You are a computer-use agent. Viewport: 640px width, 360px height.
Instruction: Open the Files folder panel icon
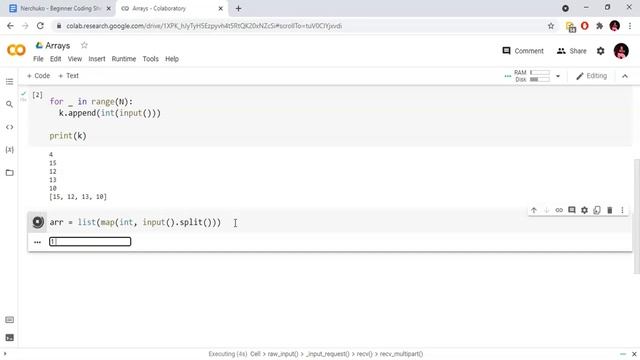point(9,173)
